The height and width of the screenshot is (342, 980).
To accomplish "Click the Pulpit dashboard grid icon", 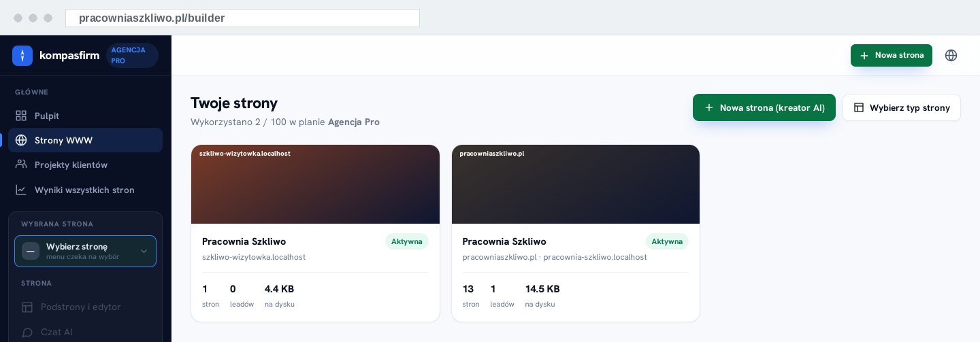I will tap(21, 116).
